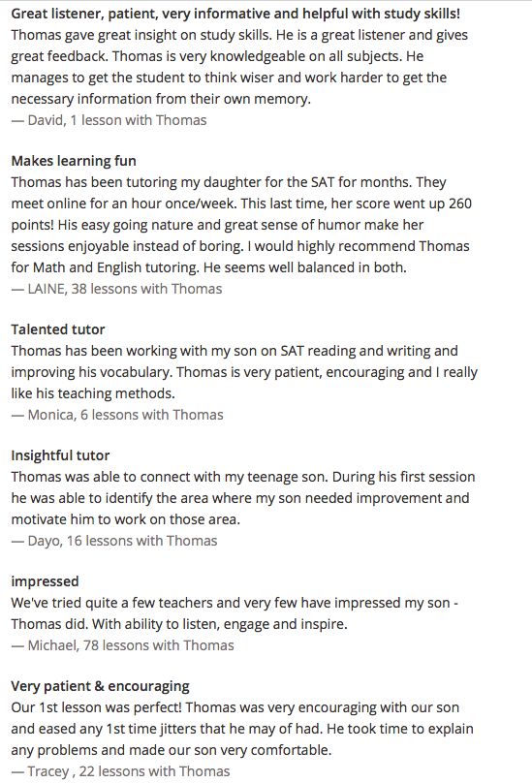Viewport: 532px width, 783px height.
Task: Click the 'necessary information from their own memory' line
Action: [x=161, y=99]
